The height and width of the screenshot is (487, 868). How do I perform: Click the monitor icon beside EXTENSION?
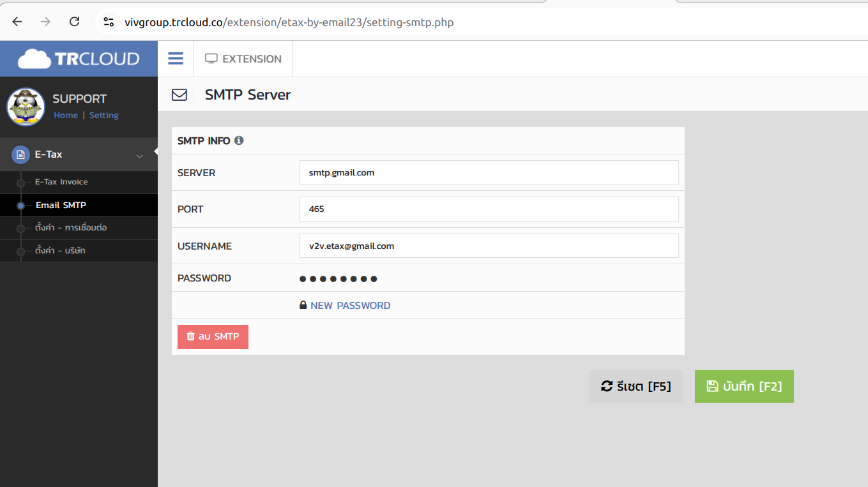(x=211, y=59)
